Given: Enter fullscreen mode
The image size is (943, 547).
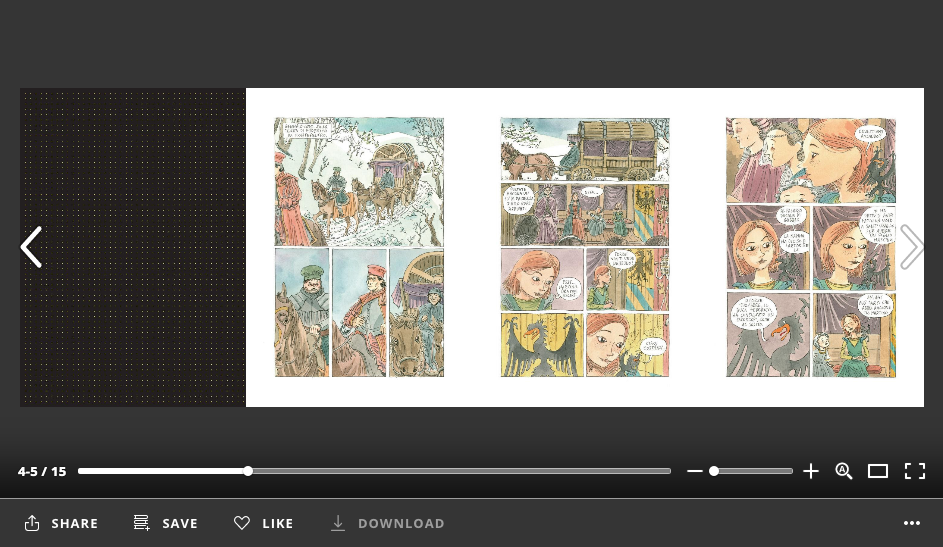Looking at the screenshot, I should (x=915, y=471).
